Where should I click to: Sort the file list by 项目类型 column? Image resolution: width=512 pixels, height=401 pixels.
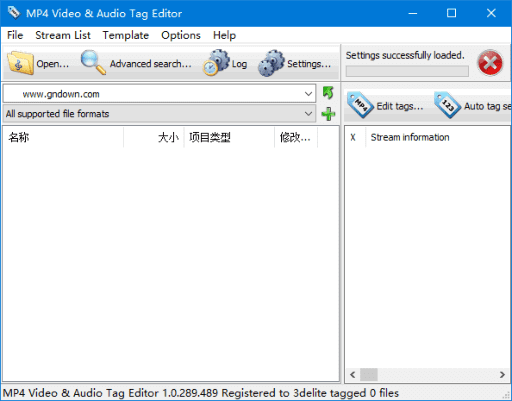coord(229,137)
